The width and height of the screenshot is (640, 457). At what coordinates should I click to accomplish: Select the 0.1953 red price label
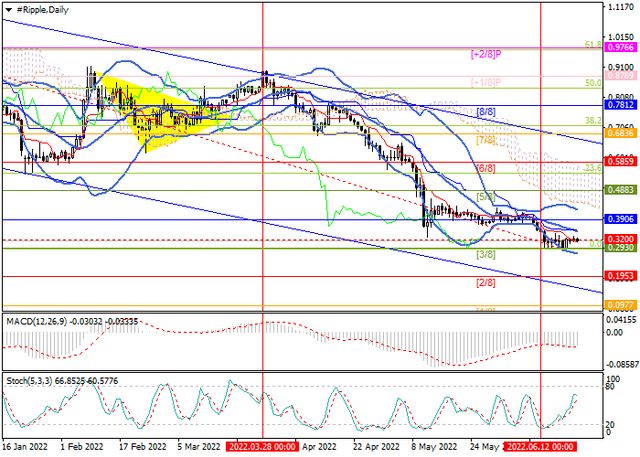click(621, 276)
